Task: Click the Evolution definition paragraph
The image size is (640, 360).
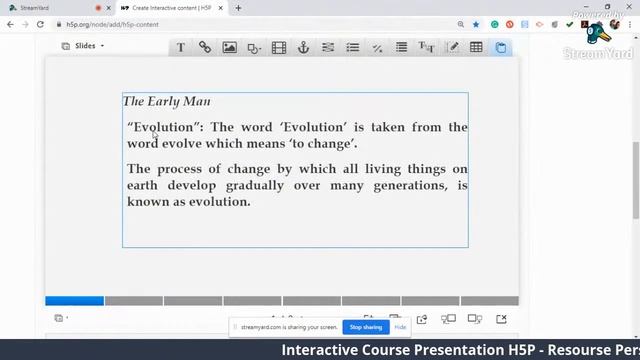Action: coord(297,135)
